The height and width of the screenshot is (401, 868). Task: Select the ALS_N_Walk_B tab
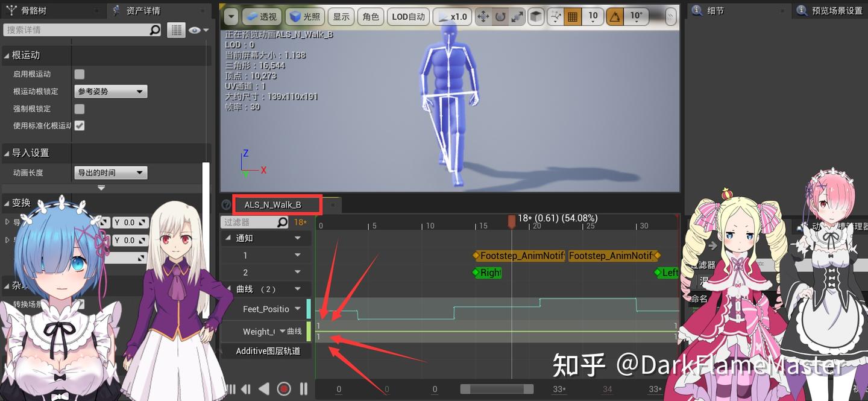(x=272, y=205)
